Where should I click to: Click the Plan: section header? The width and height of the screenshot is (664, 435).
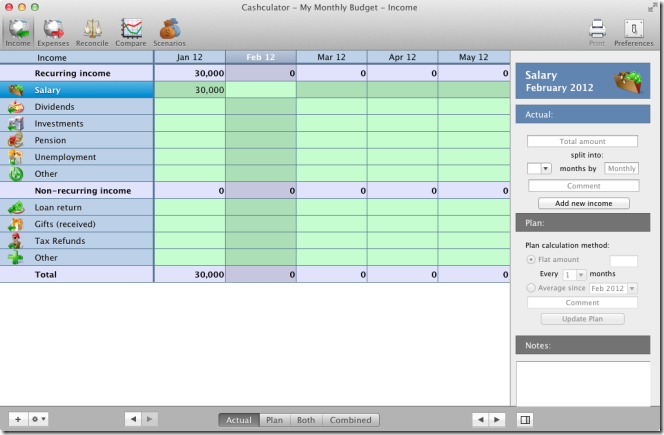click(583, 223)
